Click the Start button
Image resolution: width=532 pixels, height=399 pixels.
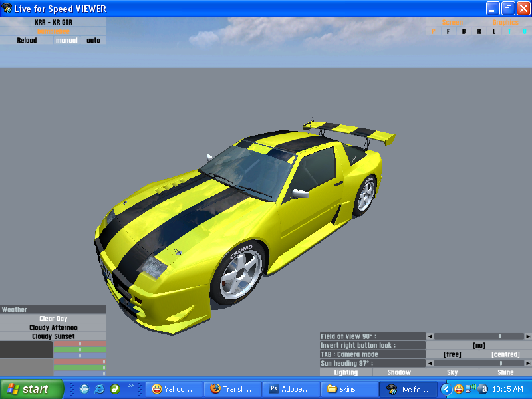click(x=31, y=389)
